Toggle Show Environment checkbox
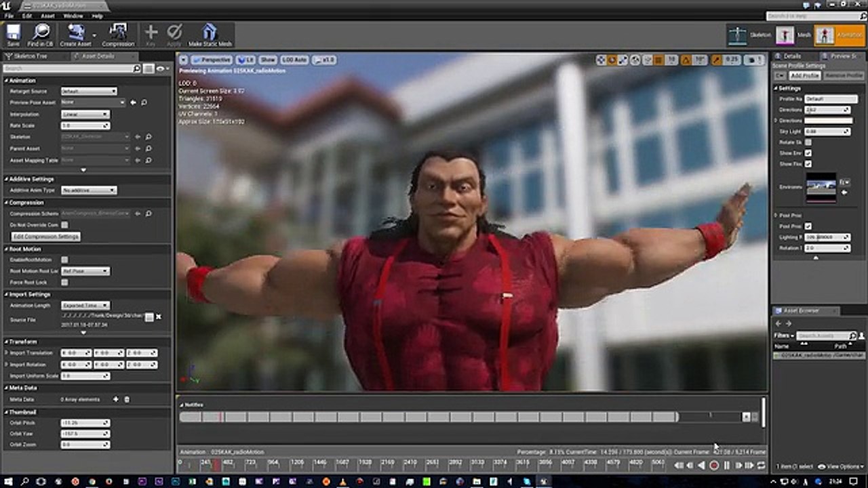Image resolution: width=868 pixels, height=488 pixels. coord(808,153)
